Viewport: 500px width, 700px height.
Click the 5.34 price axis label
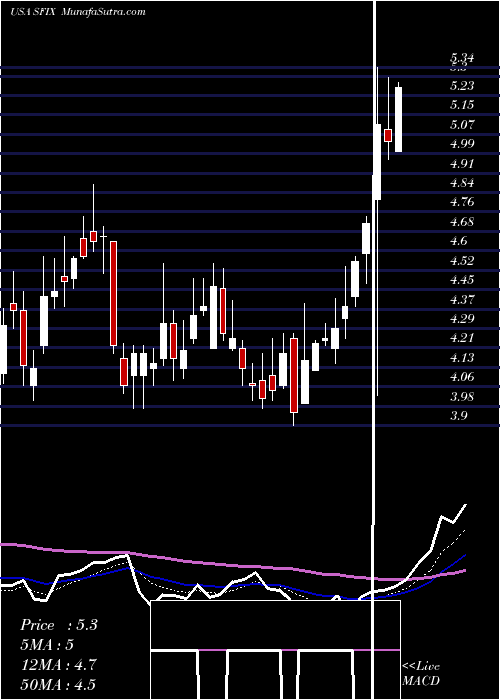pyautogui.click(x=462, y=58)
